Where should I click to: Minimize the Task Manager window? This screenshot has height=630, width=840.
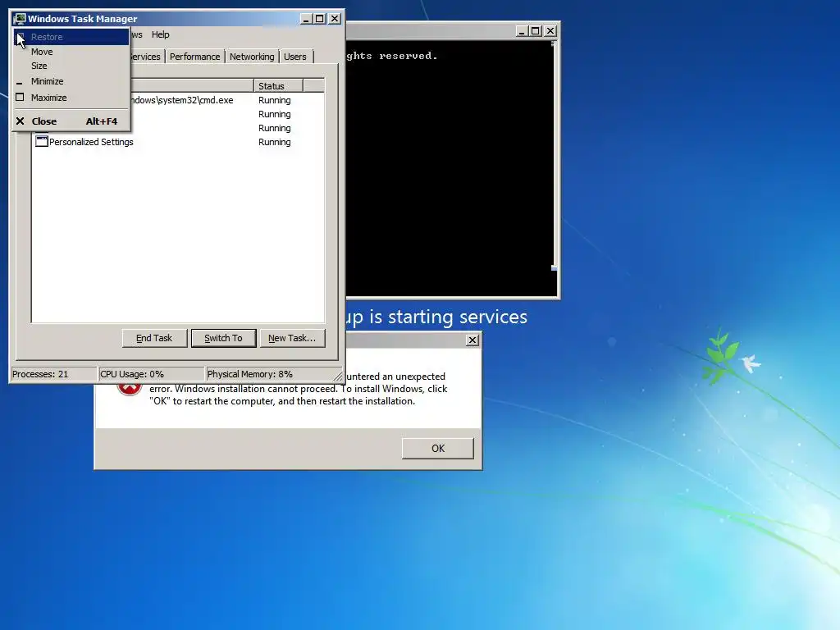(x=306, y=19)
